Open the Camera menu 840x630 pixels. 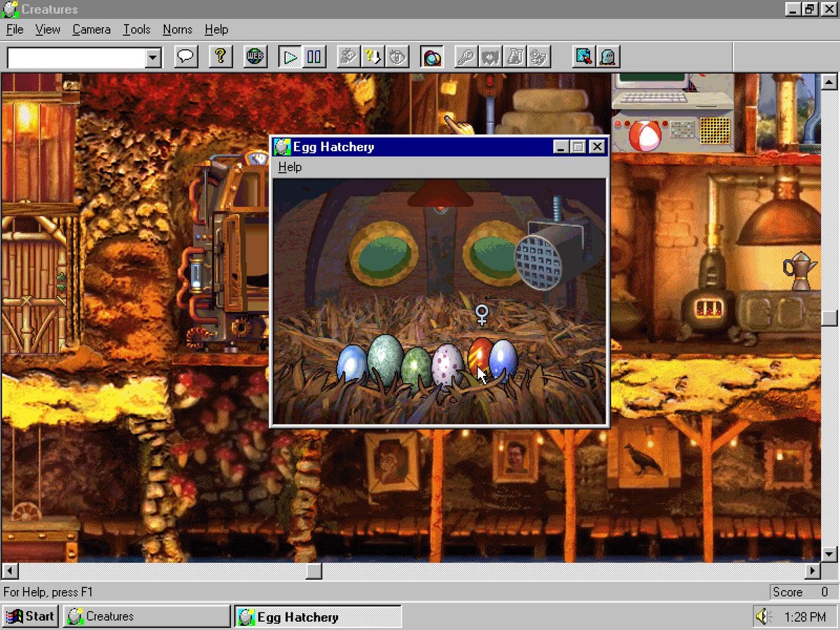coord(91,29)
